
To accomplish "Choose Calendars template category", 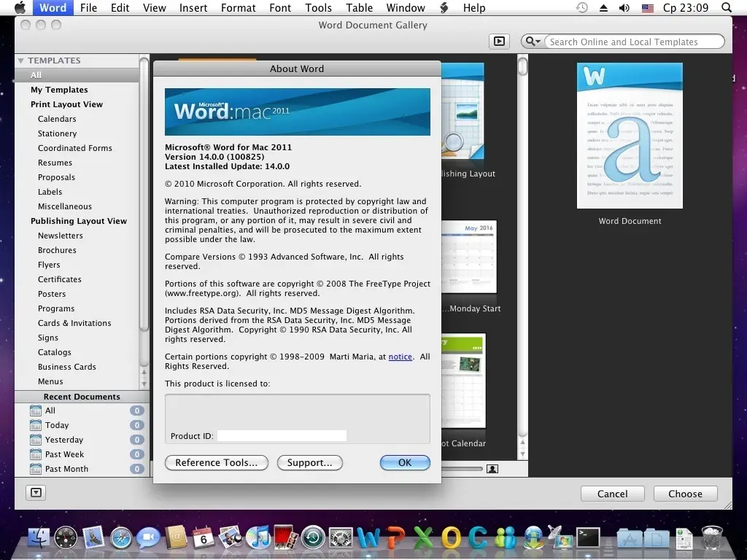I will 57,119.
